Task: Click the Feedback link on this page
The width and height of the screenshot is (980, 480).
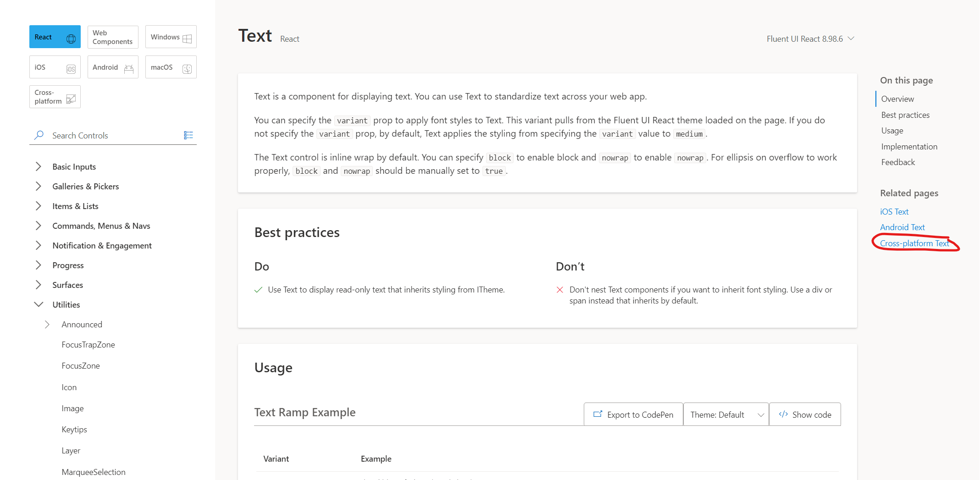Action: point(897,162)
